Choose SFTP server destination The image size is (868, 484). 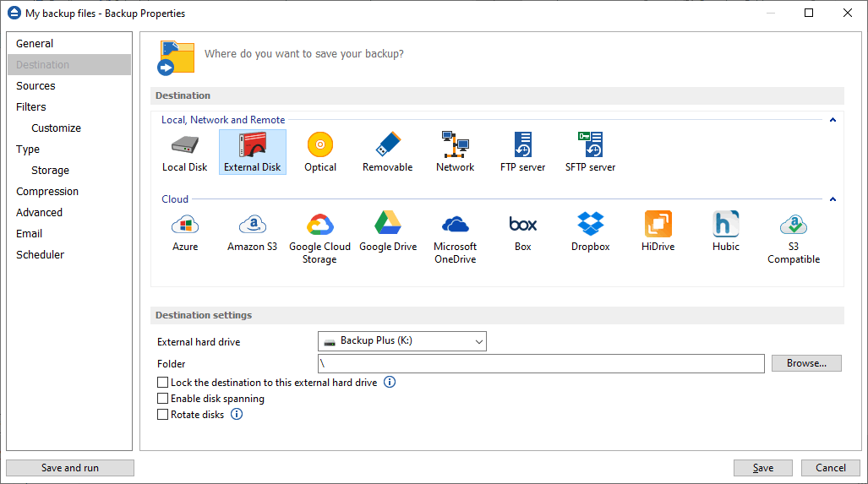[x=590, y=152]
